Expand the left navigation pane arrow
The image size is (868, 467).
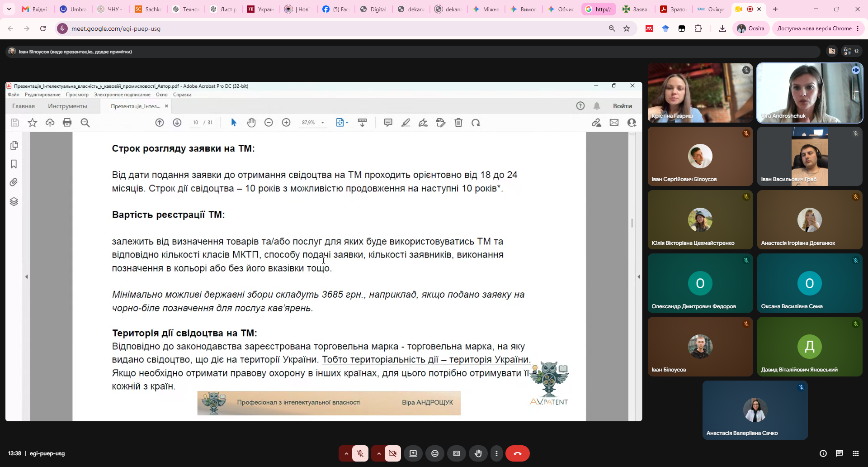click(x=27, y=276)
